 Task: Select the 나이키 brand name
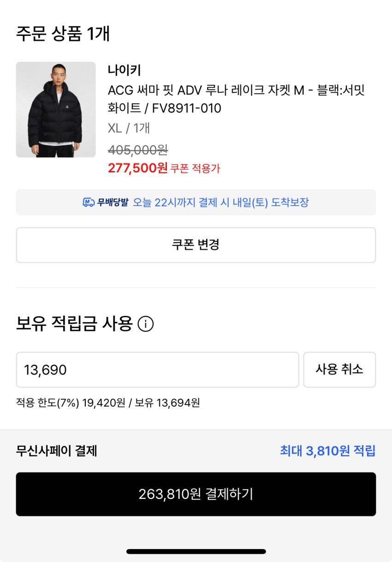[124, 71]
